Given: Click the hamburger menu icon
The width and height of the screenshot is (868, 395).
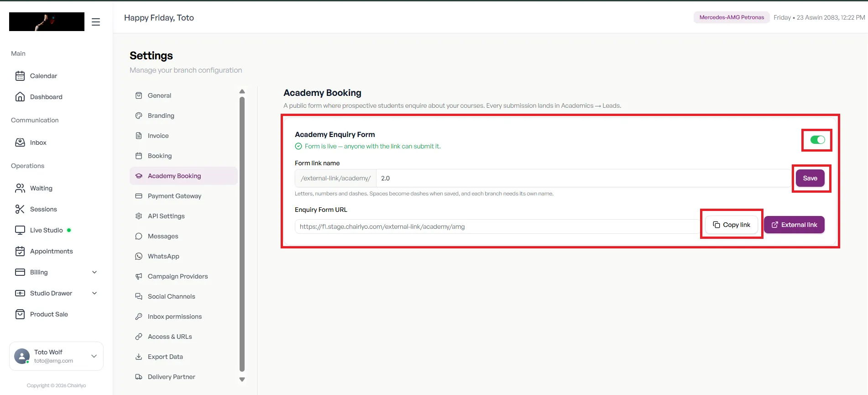Looking at the screenshot, I should [96, 22].
